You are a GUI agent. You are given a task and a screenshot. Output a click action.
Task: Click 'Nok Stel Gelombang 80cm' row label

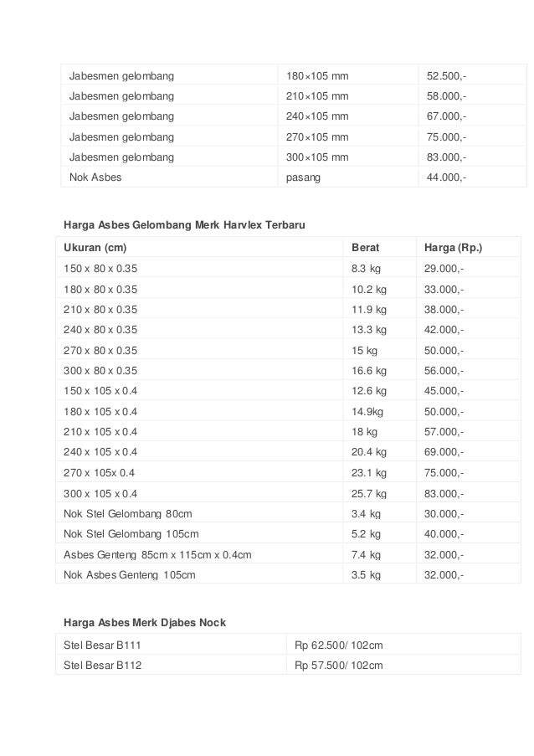coord(128,513)
